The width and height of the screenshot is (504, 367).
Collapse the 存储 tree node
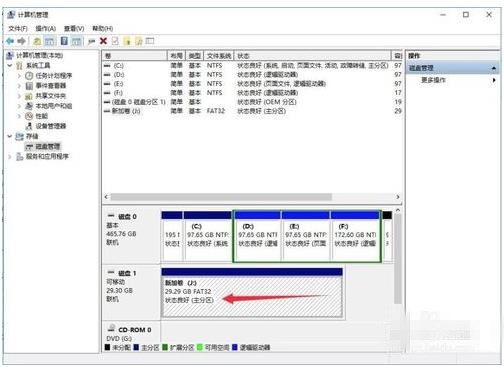[x=10, y=136]
